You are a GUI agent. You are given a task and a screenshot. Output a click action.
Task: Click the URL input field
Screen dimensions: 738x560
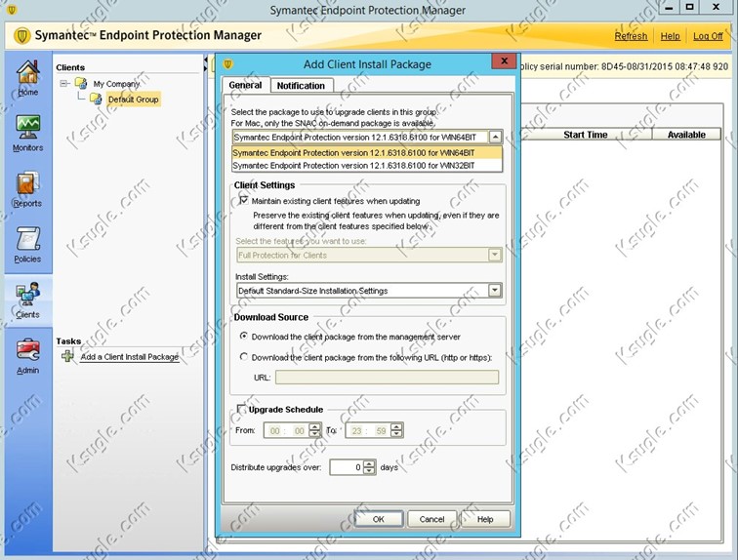(x=387, y=378)
